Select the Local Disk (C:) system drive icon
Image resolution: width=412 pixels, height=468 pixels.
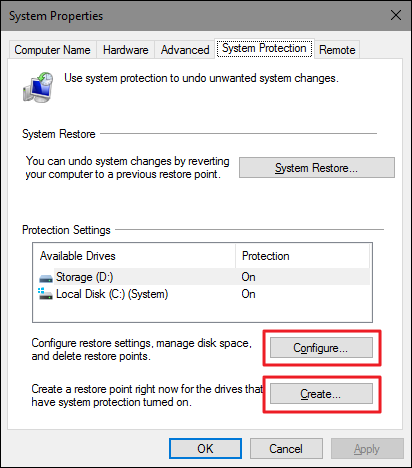(45, 294)
